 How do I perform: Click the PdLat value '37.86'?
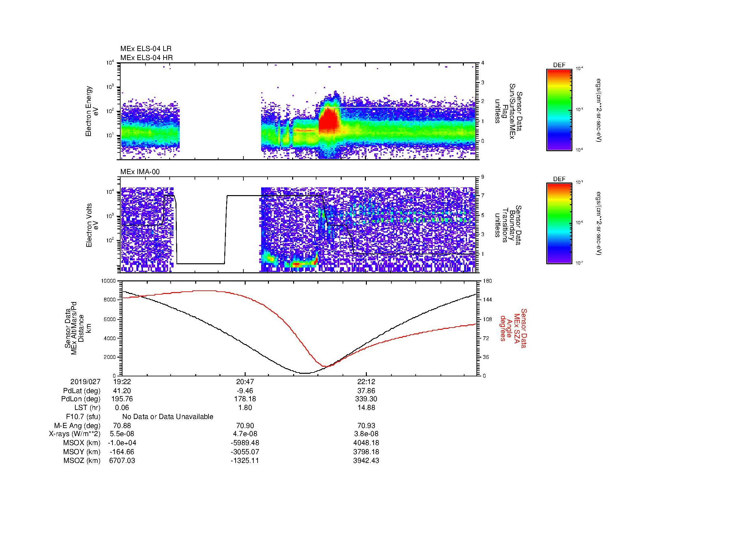point(366,391)
